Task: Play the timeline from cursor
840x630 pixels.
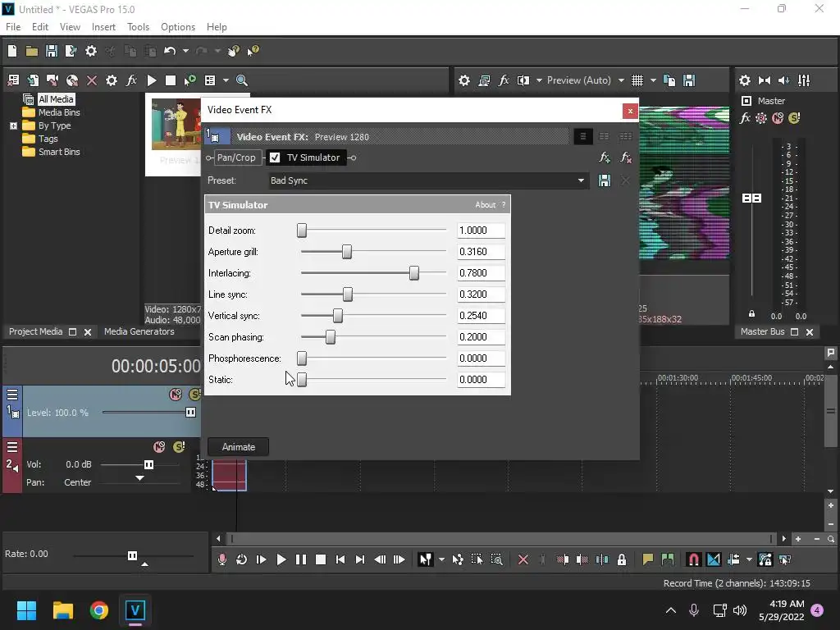Action: [281, 559]
